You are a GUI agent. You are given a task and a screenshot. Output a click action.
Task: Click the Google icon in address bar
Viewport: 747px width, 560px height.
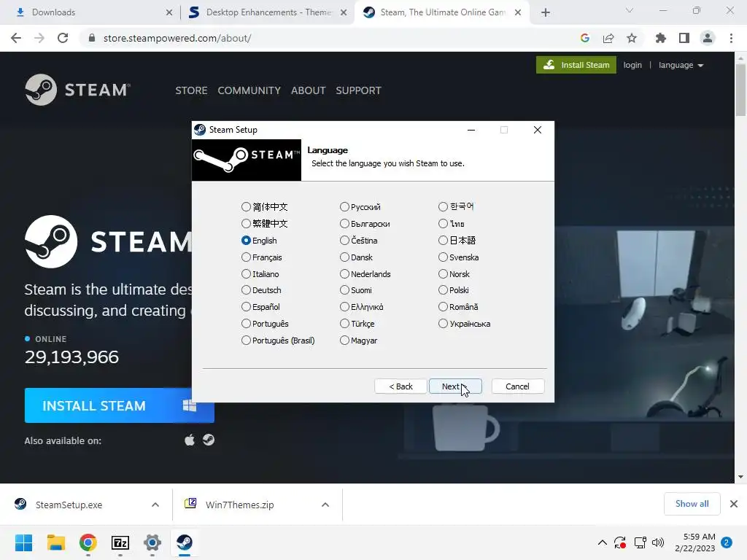tap(585, 38)
